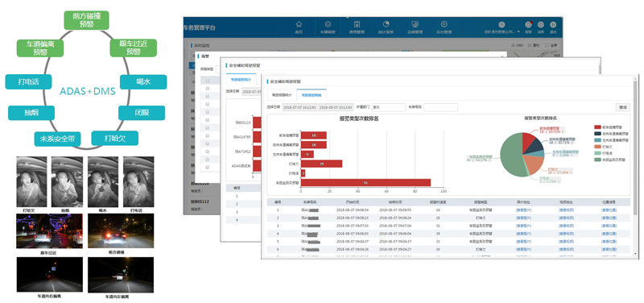The image size is (644, 303).
Task: Tick the header checkbox in 报警 table
Action: coord(208,80)
